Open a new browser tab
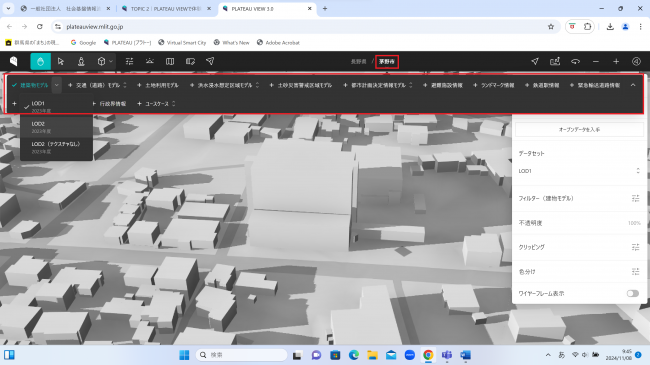The width and height of the screenshot is (650, 365). pyautogui.click(x=325, y=8)
